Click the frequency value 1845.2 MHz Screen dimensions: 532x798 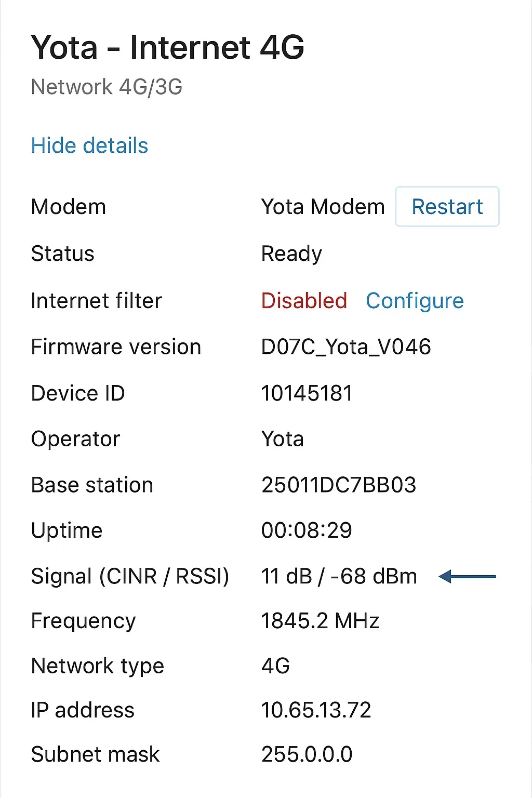(x=320, y=621)
